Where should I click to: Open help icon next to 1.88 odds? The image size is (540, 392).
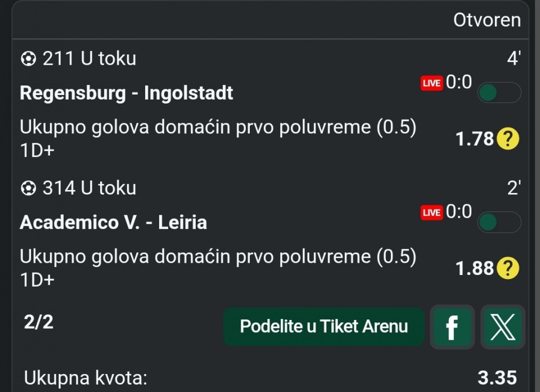[507, 268]
